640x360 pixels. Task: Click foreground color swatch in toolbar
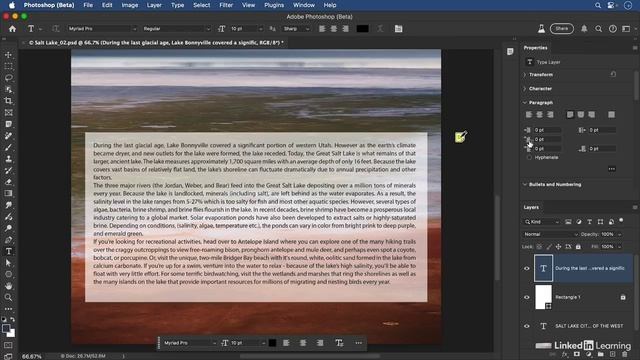tap(6, 329)
